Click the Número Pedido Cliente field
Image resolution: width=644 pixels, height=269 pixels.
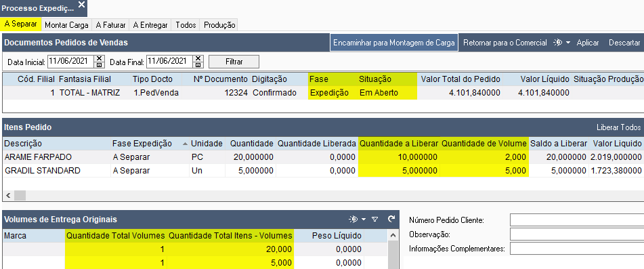[577, 220]
